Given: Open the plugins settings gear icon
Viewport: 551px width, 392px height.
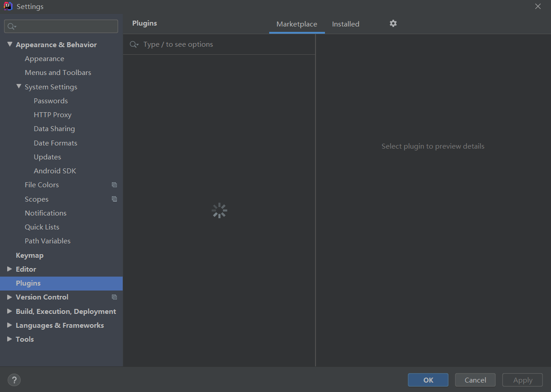Looking at the screenshot, I should [x=393, y=23].
